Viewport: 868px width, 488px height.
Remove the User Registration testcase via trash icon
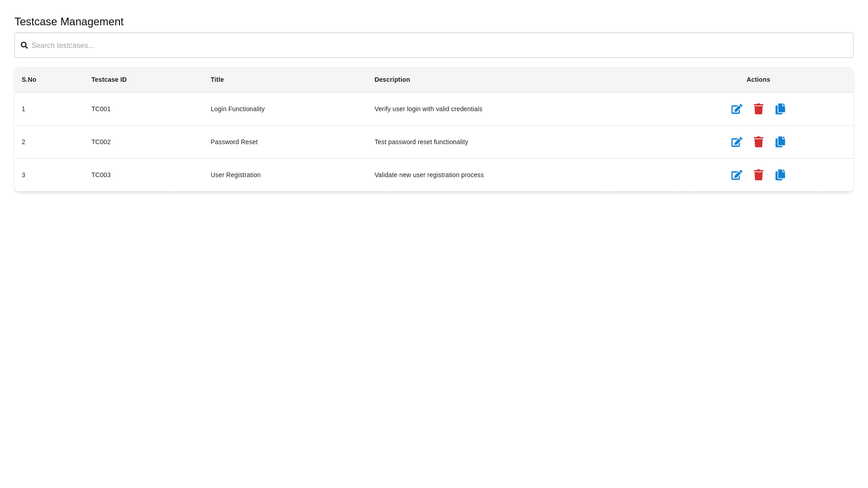pyautogui.click(x=758, y=175)
